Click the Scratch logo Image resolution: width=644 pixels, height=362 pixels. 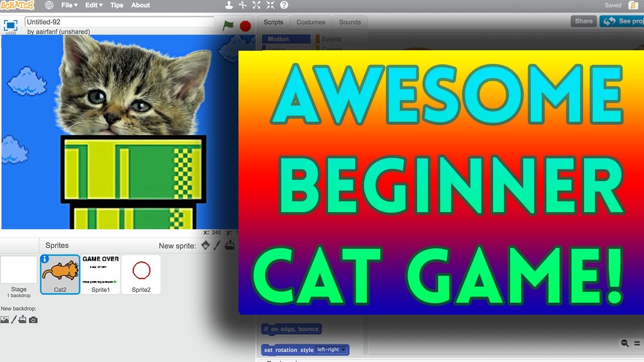tap(18, 6)
